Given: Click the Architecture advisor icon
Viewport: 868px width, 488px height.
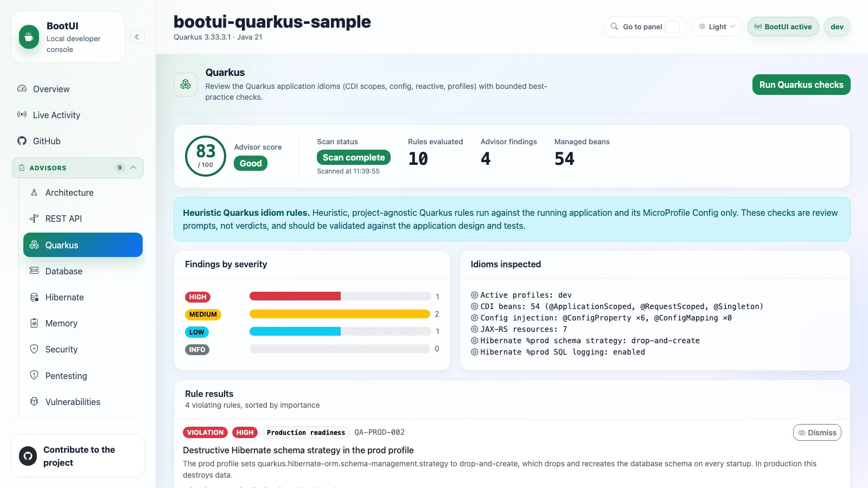Looking at the screenshot, I should 34,192.
